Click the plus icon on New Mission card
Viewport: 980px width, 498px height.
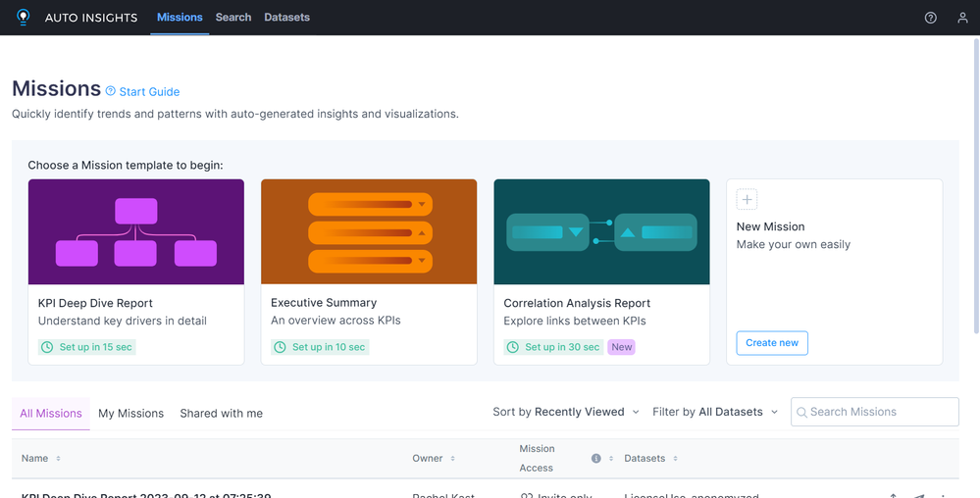point(747,199)
